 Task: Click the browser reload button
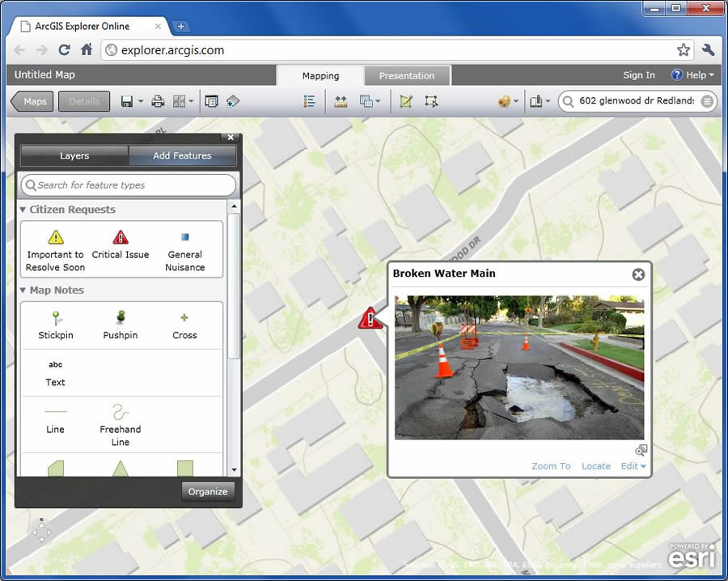(x=64, y=49)
